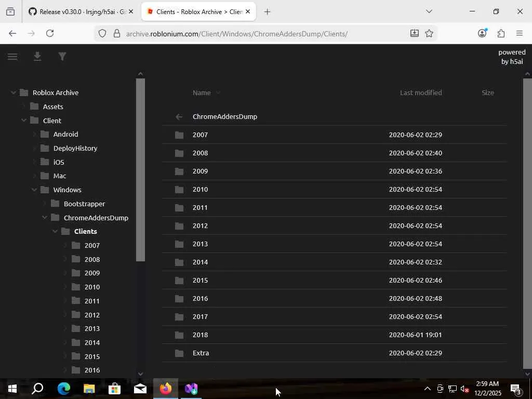
Task: Select iOS in the sidebar tree
Action: pos(59,162)
